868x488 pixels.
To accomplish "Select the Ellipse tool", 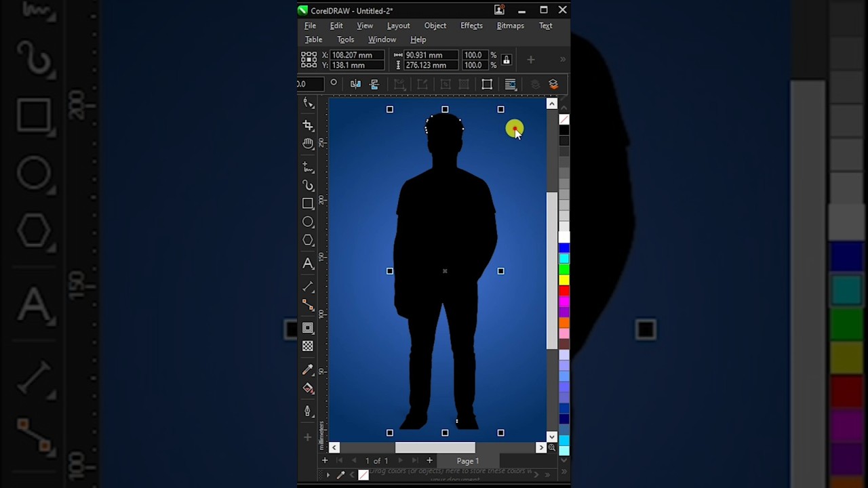I will pos(308,222).
